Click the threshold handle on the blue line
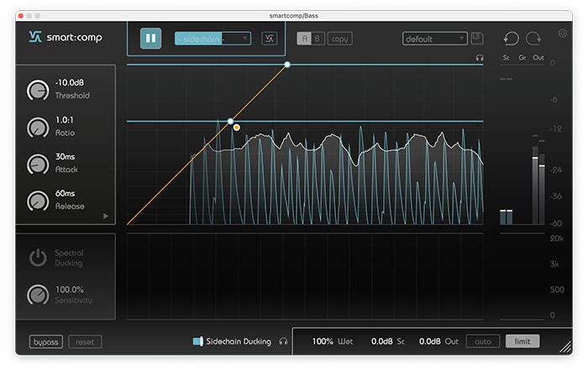The height and width of the screenshot is (370, 588). coord(230,121)
